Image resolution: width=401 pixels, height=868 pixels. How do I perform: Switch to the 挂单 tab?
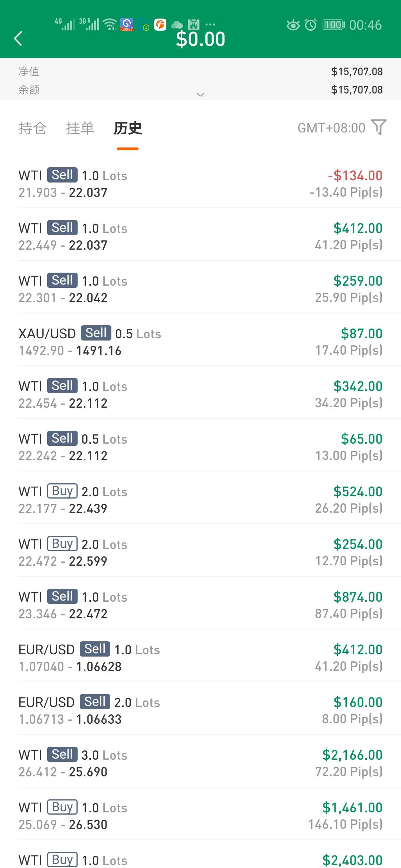point(80,128)
